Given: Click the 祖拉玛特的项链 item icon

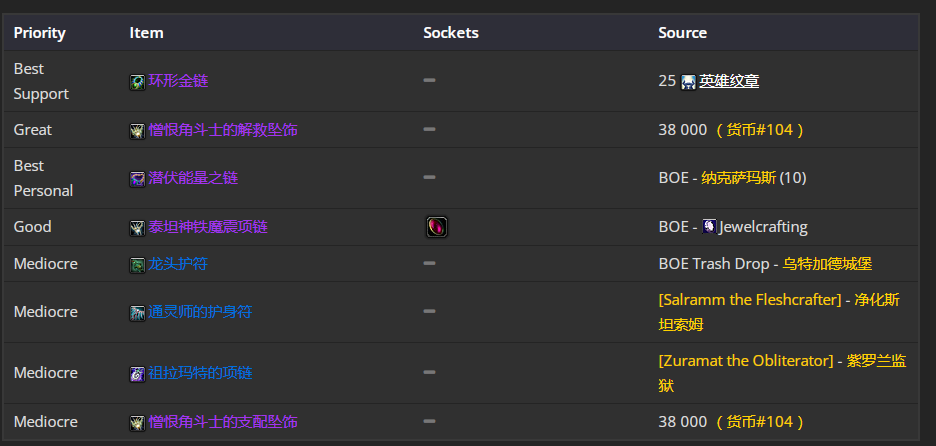Looking at the screenshot, I should click(137, 374).
